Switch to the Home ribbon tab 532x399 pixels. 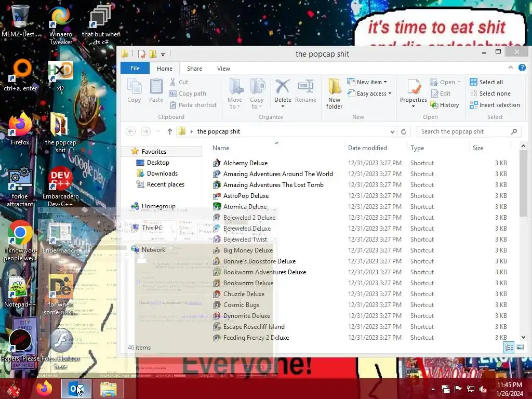(165, 69)
